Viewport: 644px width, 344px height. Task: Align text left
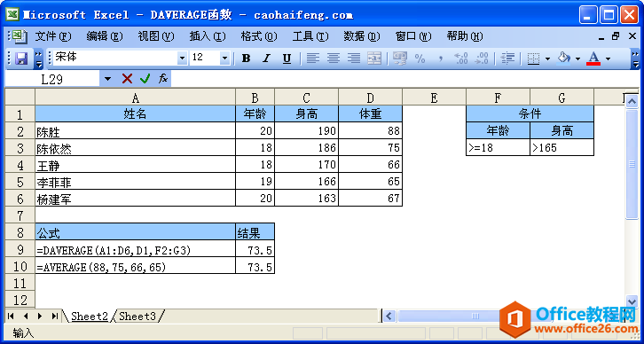coord(313,59)
